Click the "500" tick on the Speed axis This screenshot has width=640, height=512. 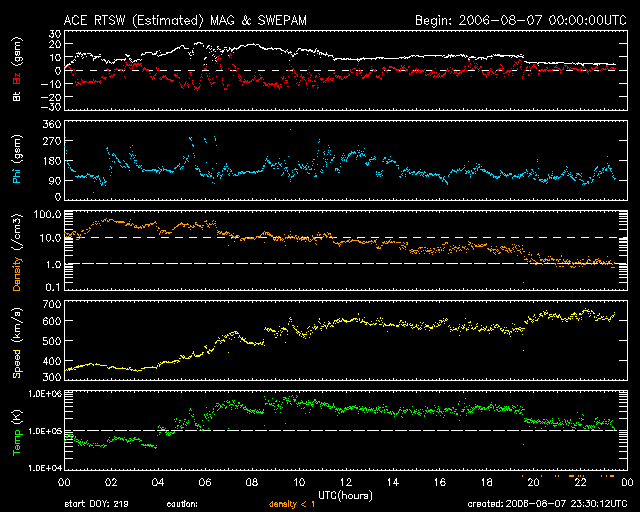coord(52,341)
